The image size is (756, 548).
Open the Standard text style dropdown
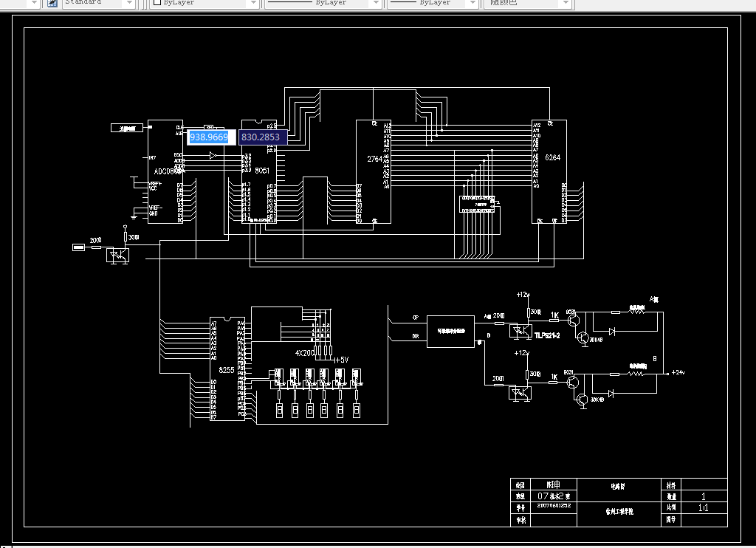128,3
